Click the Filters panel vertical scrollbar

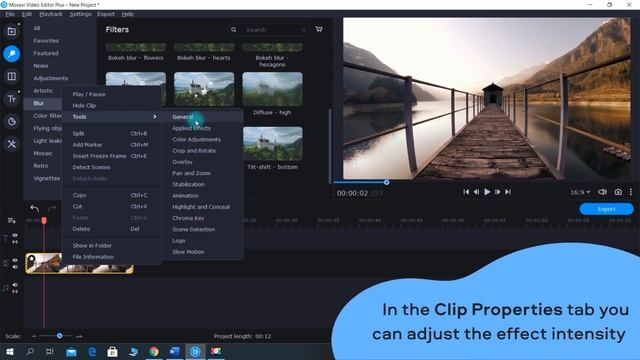[329, 146]
